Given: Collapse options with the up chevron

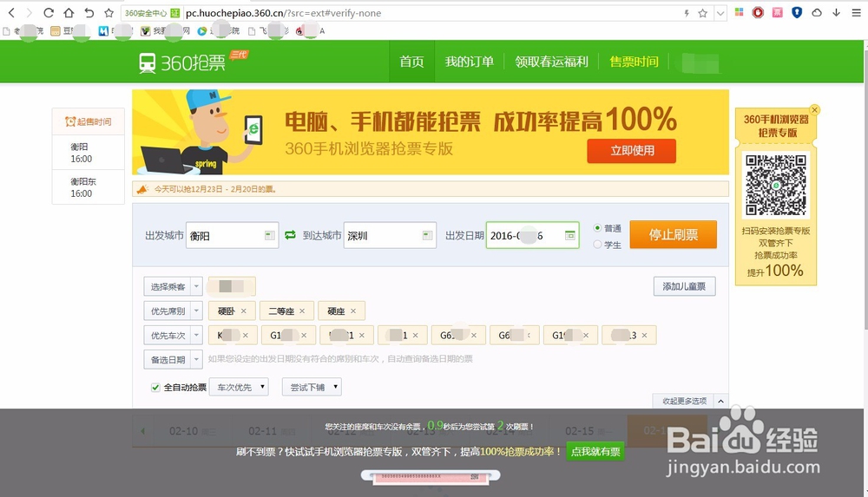Looking at the screenshot, I should click(x=720, y=401).
